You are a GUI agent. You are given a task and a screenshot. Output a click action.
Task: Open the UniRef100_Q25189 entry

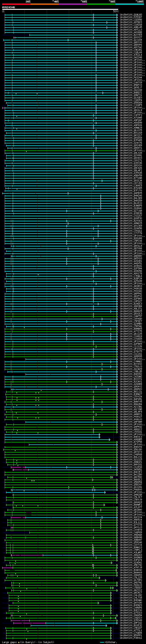tap(131, 281)
